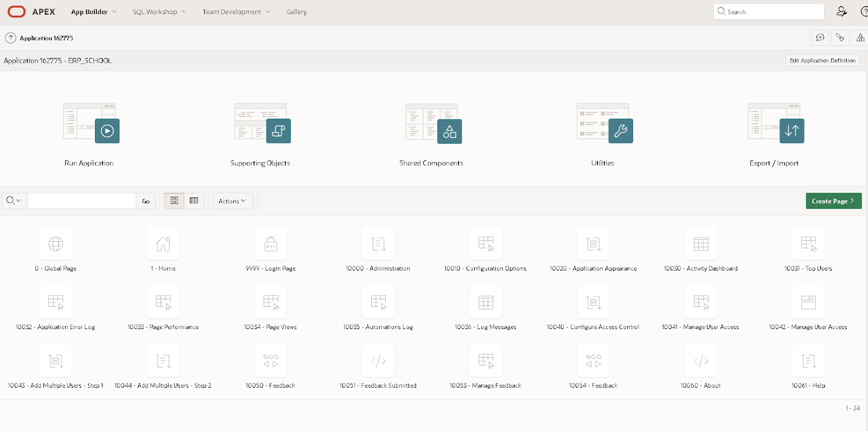Screen dimensions: 868x431
Task: Open 10043 - Add Multiple Users Step 1 icon
Action: (56, 361)
